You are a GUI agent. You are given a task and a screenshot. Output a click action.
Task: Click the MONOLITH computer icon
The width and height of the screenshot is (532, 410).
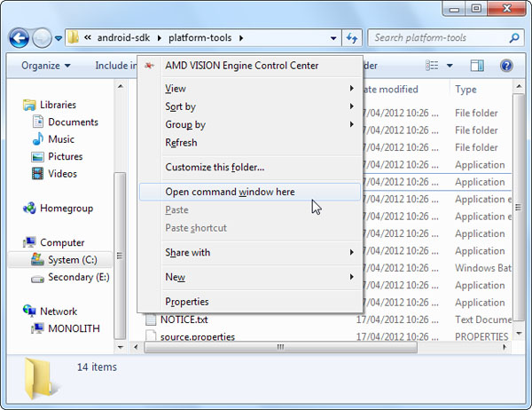pos(37,328)
